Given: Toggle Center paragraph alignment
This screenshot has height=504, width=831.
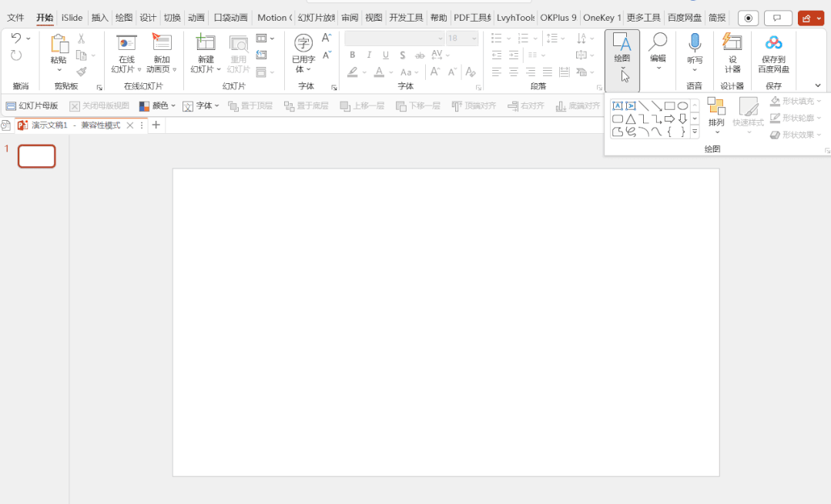Looking at the screenshot, I should pyautogui.click(x=514, y=72).
